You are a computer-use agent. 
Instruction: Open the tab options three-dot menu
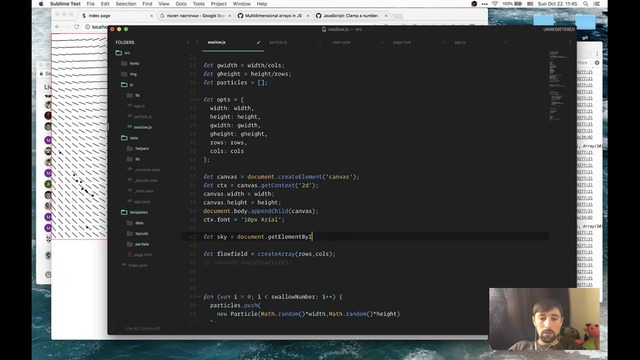pos(570,42)
